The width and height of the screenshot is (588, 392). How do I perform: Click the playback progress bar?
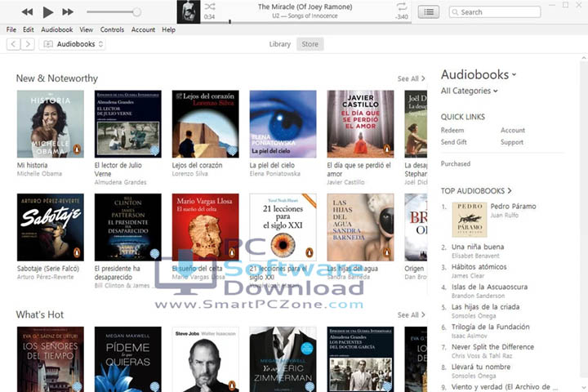click(305, 22)
